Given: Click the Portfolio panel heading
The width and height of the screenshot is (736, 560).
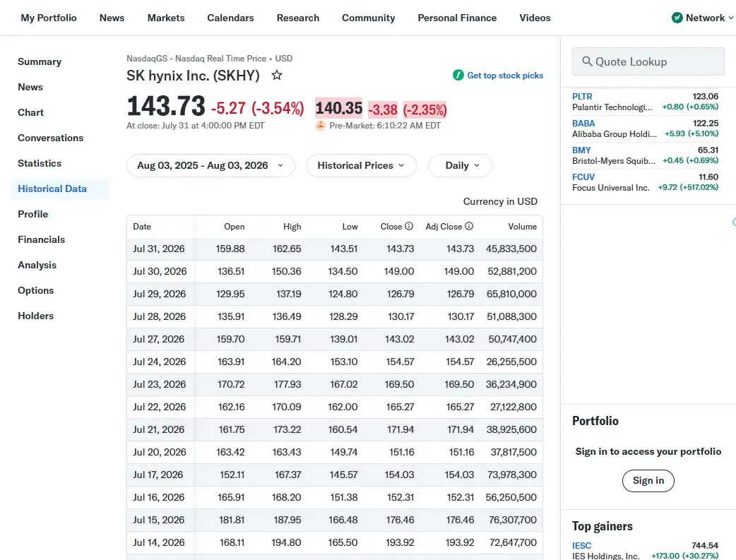Looking at the screenshot, I should pos(595,421).
